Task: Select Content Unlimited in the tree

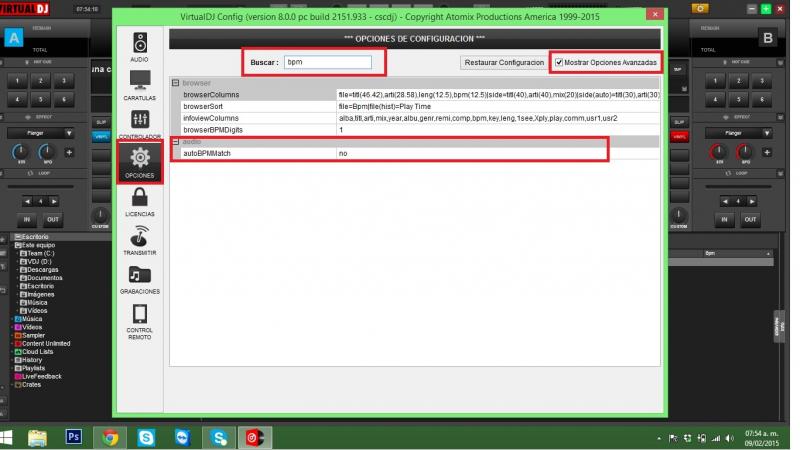Action: (x=43, y=343)
